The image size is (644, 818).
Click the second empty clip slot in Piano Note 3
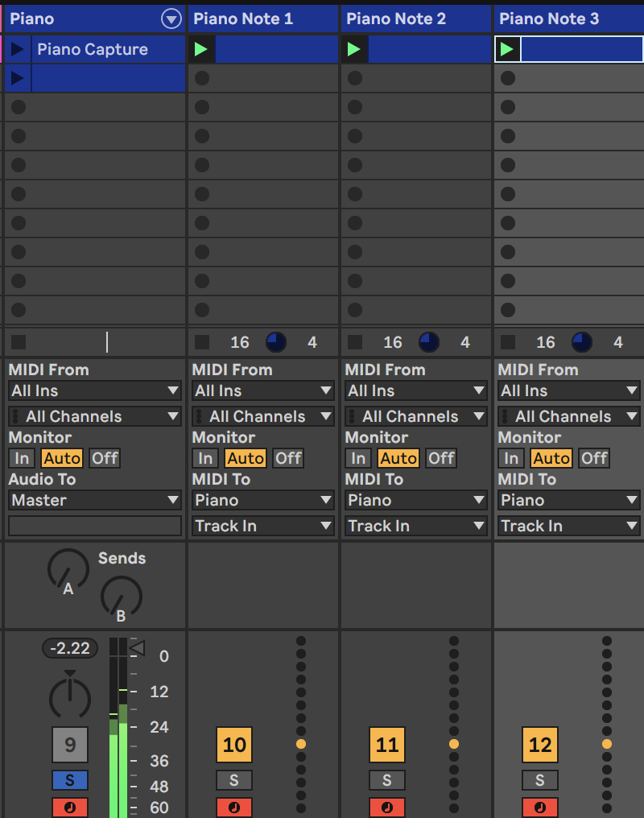569,107
